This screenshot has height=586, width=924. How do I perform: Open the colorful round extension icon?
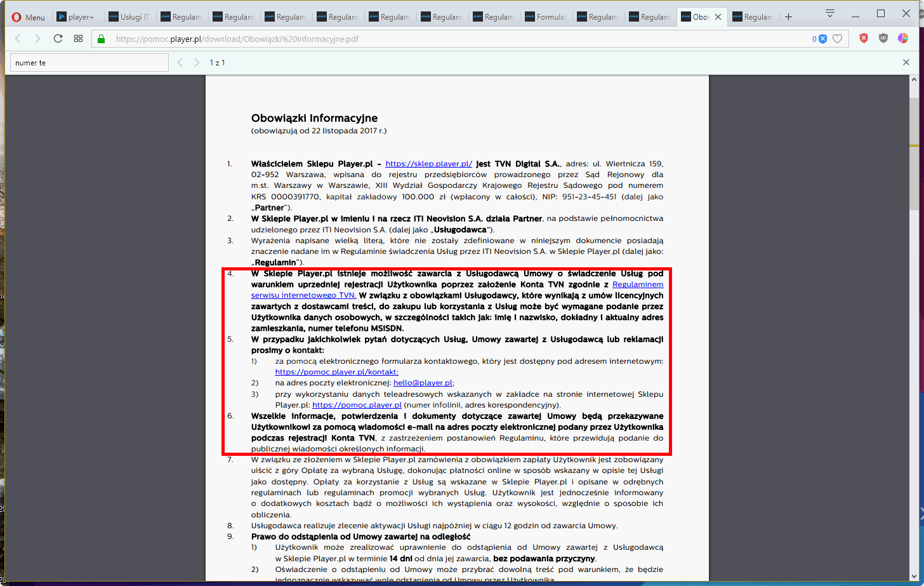pyautogui.click(x=902, y=39)
